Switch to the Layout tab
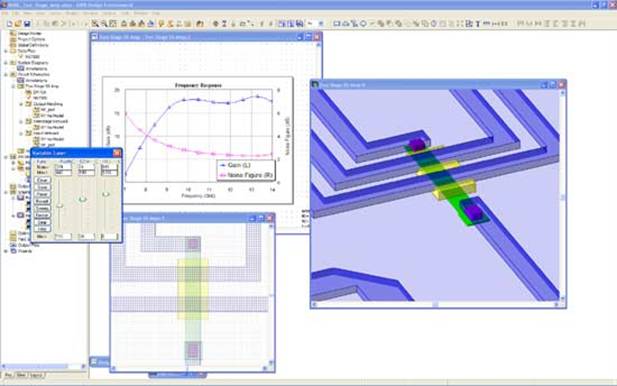 click(x=36, y=375)
